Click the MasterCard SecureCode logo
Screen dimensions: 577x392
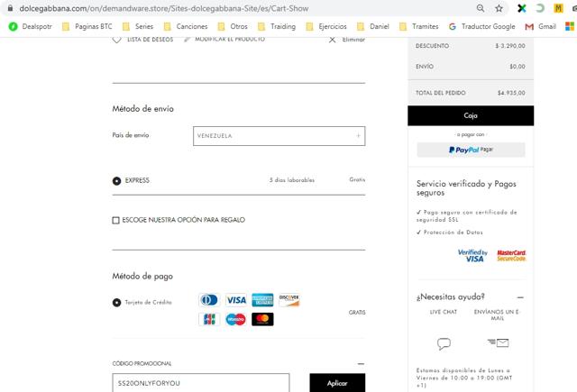511,256
